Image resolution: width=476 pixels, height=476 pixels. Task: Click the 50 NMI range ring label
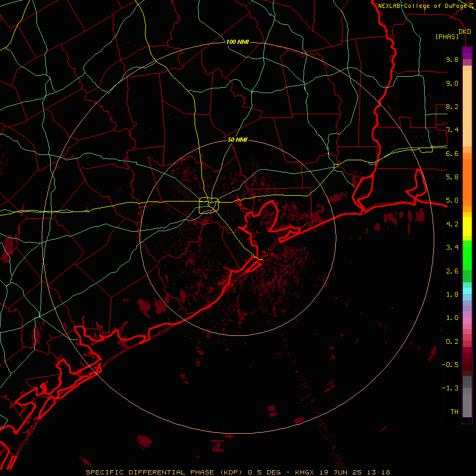click(237, 140)
